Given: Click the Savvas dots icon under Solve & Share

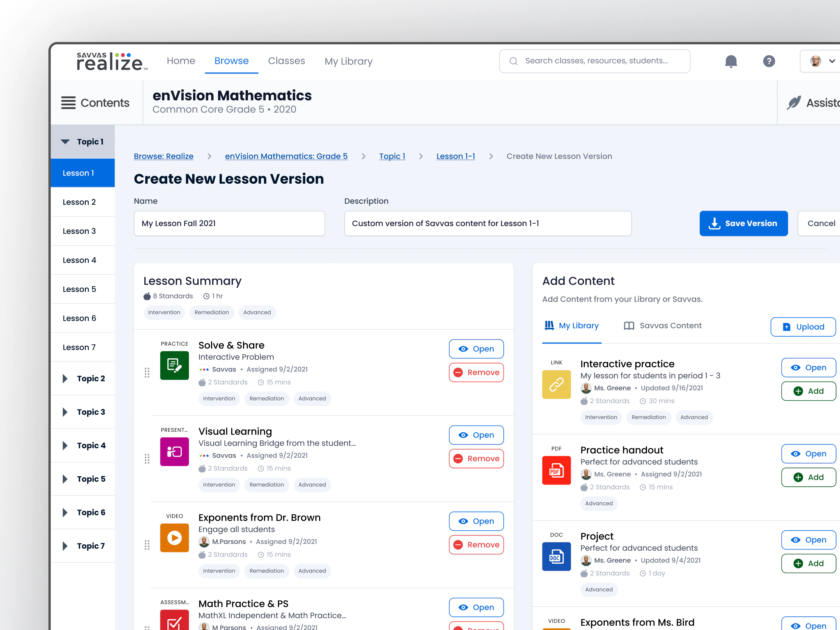Looking at the screenshot, I should [204, 370].
